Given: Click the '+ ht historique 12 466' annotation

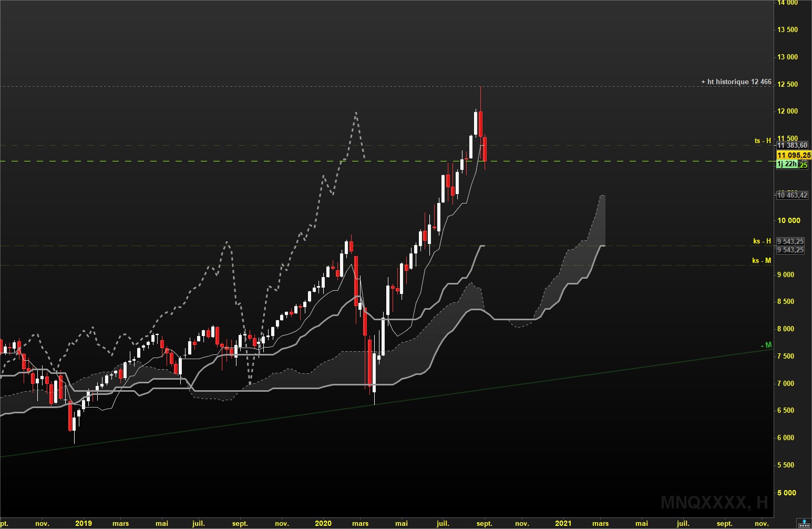Looking at the screenshot, I should point(736,82).
